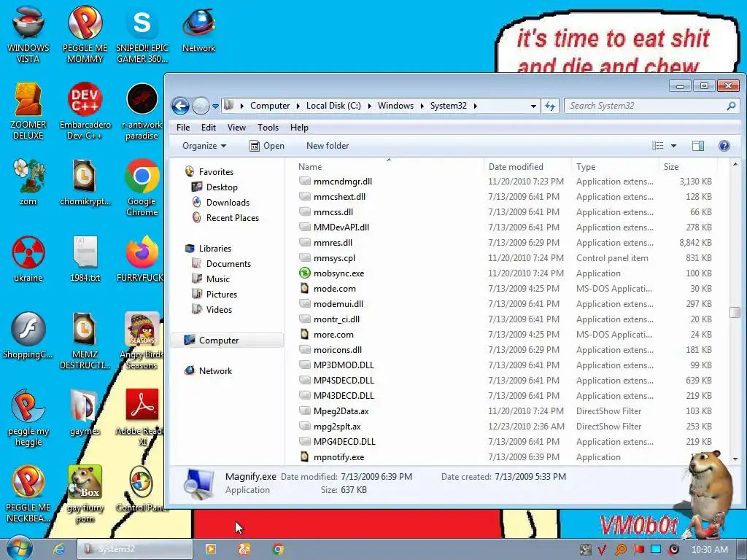Open the Help menu
Viewport: 747px width, 560px height.
pos(299,128)
